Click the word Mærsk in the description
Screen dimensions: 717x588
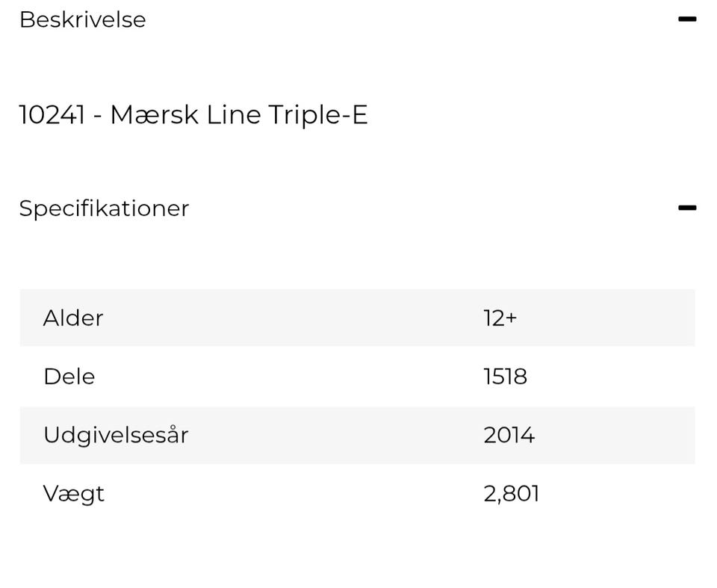click(154, 115)
